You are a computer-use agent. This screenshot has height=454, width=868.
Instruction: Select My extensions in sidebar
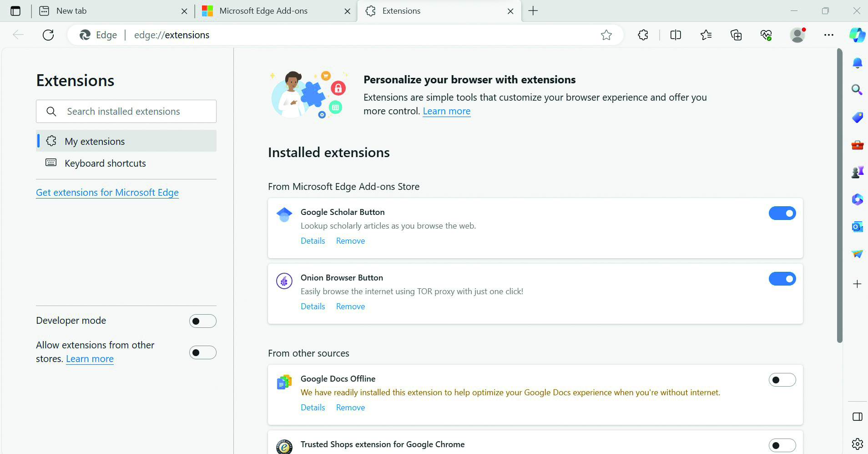coord(126,141)
